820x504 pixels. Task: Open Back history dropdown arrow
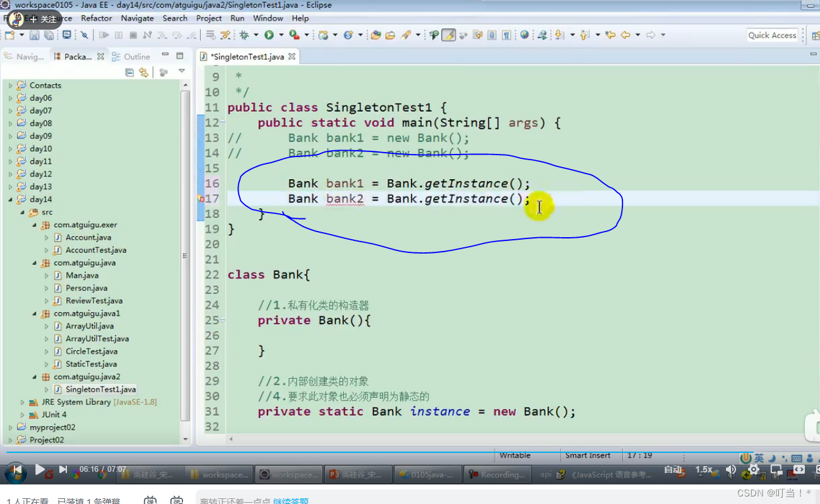pyautogui.click(x=638, y=35)
